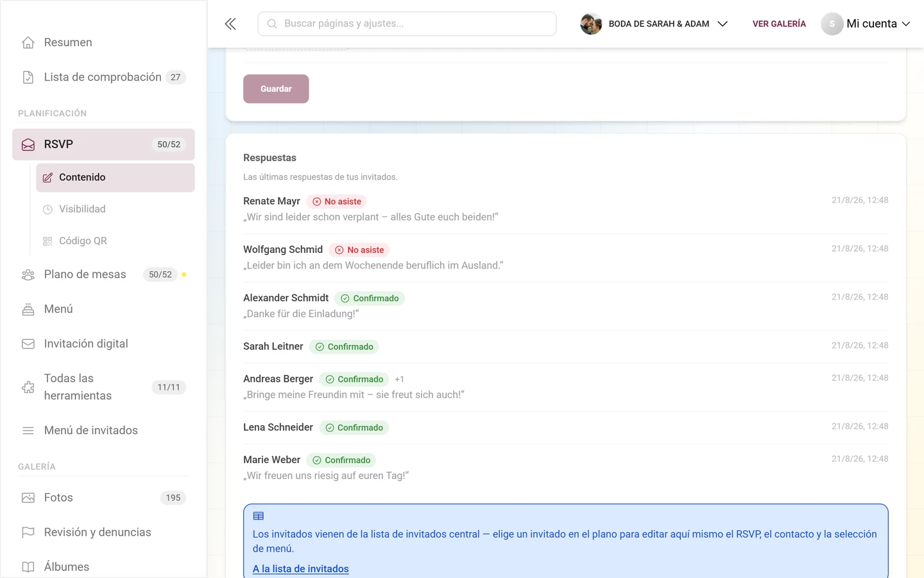Image resolution: width=924 pixels, height=578 pixels.
Task: Go to Plano de mesas page
Action: [103, 275]
